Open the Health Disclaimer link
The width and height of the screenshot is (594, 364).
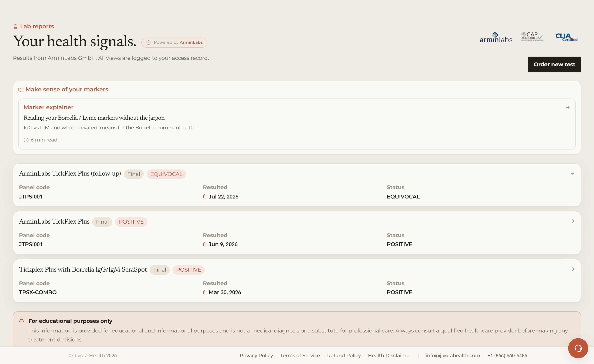click(x=390, y=355)
